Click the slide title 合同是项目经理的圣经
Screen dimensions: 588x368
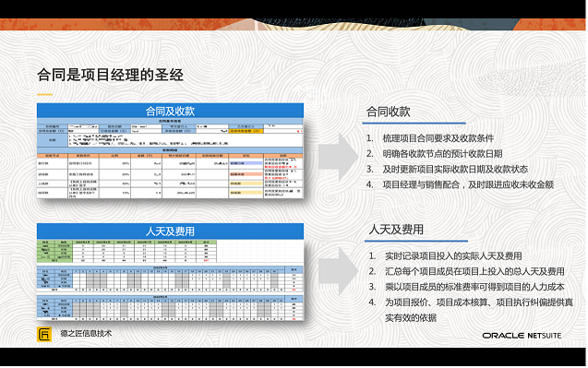110,75
